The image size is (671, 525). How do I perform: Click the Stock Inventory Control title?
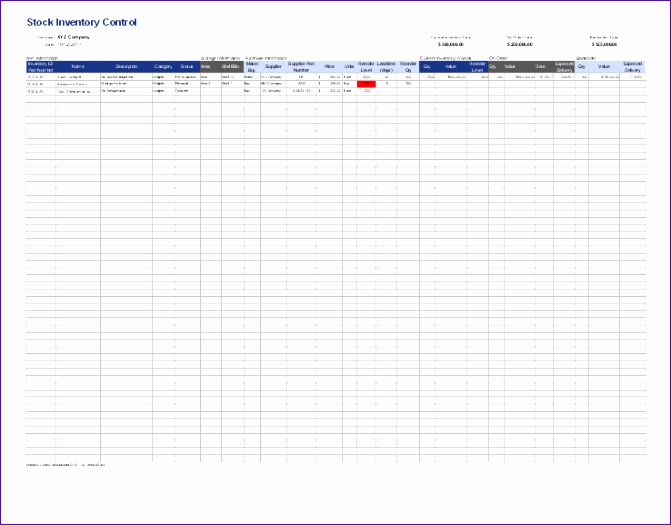81,22
